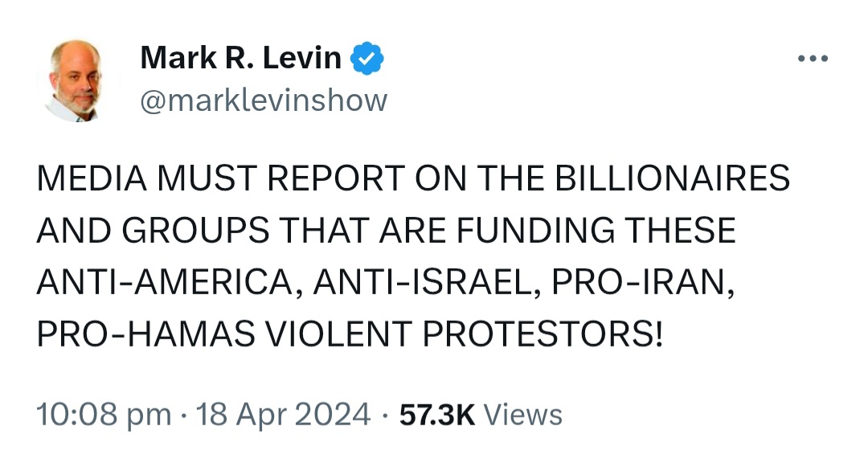Click the Views label beside the count
This screenshot has height=463, width=868.
click(522, 415)
